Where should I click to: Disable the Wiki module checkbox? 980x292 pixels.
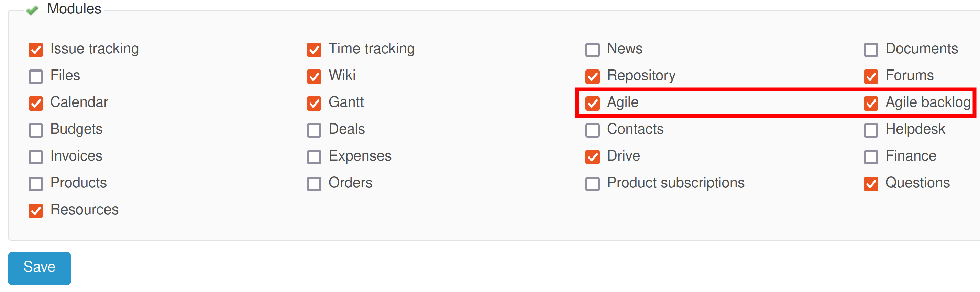point(314,76)
